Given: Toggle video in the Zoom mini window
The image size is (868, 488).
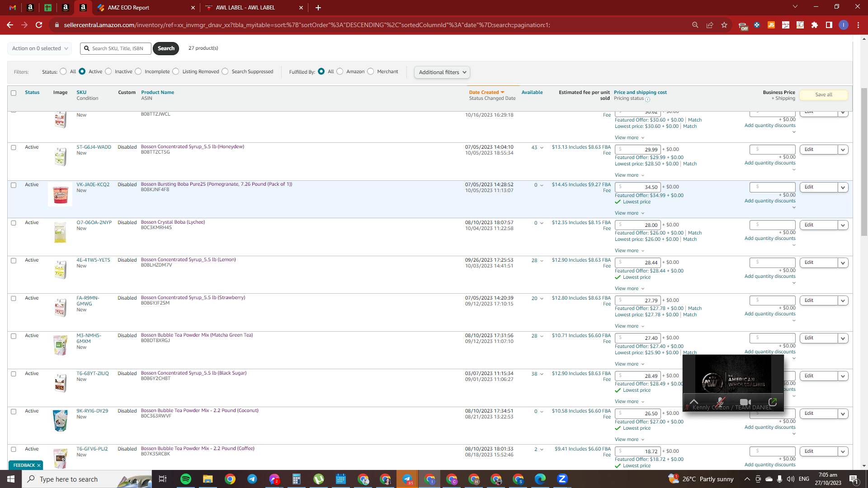Looking at the screenshot, I should click(x=745, y=402).
